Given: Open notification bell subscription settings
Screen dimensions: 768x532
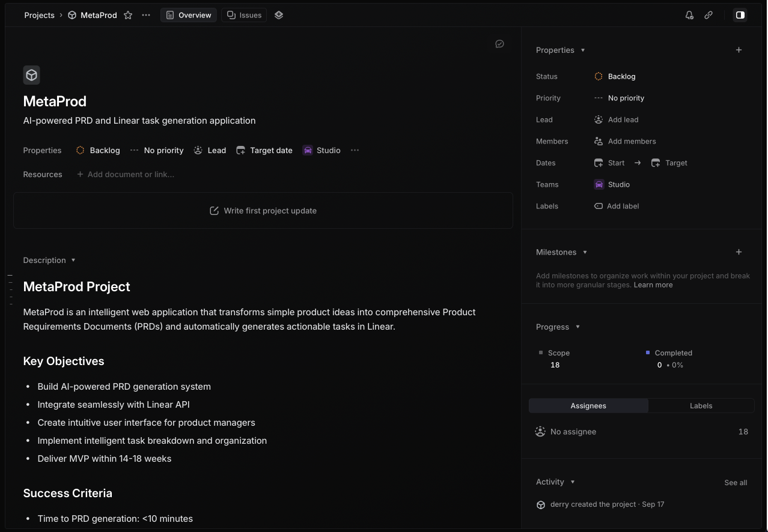Looking at the screenshot, I should [689, 15].
